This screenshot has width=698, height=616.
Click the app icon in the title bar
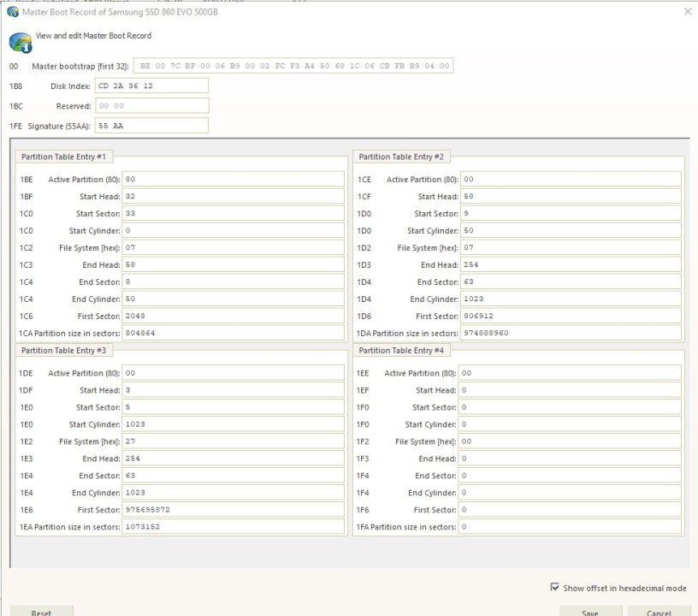[11, 11]
